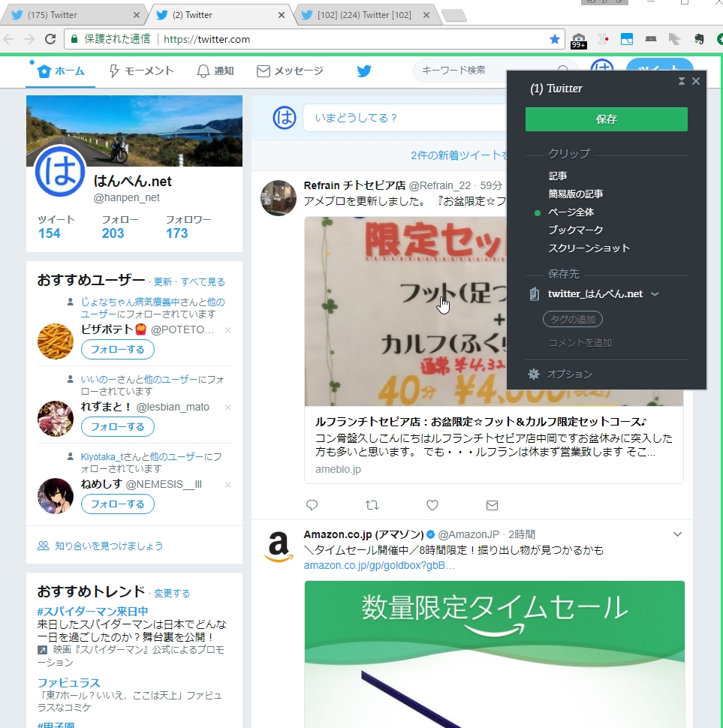Like the Refrain tweet with heart icon

432,504
